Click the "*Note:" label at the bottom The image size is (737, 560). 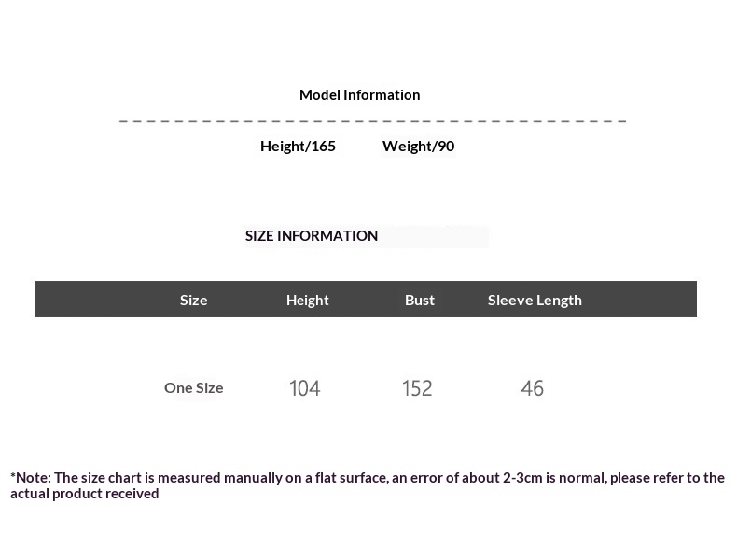tap(31, 477)
